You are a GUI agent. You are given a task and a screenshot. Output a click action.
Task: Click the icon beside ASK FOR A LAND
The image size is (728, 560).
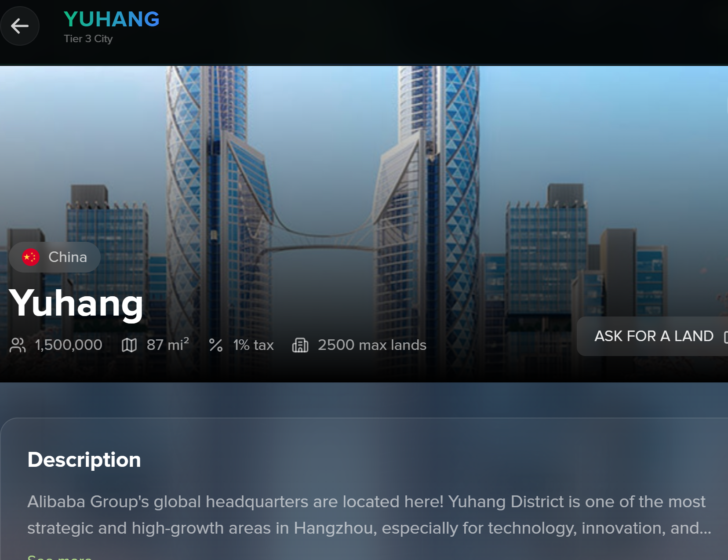coord(725,337)
